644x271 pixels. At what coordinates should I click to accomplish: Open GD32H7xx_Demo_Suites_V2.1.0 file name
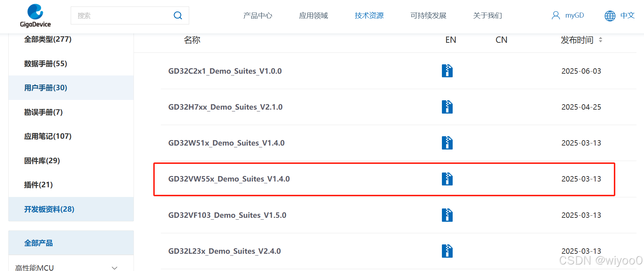point(225,107)
